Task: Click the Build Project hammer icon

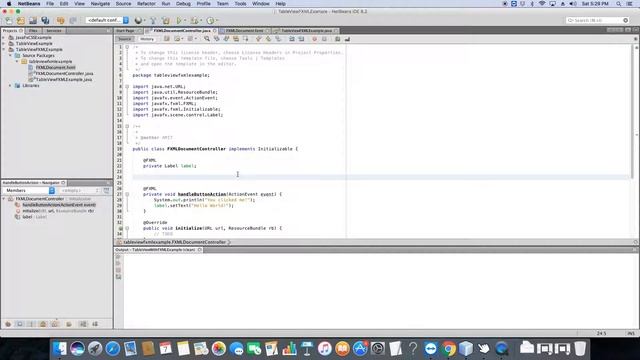Action: point(153,20)
